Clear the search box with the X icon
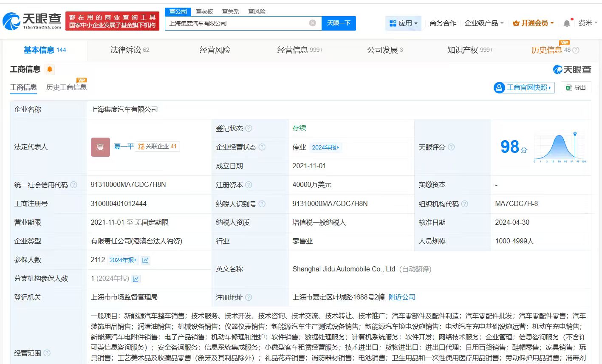Image resolution: width=602 pixels, height=364 pixels. [313, 23]
